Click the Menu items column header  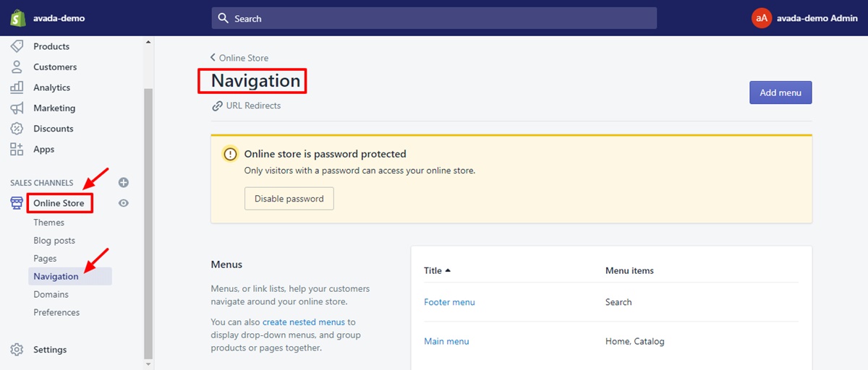click(629, 270)
